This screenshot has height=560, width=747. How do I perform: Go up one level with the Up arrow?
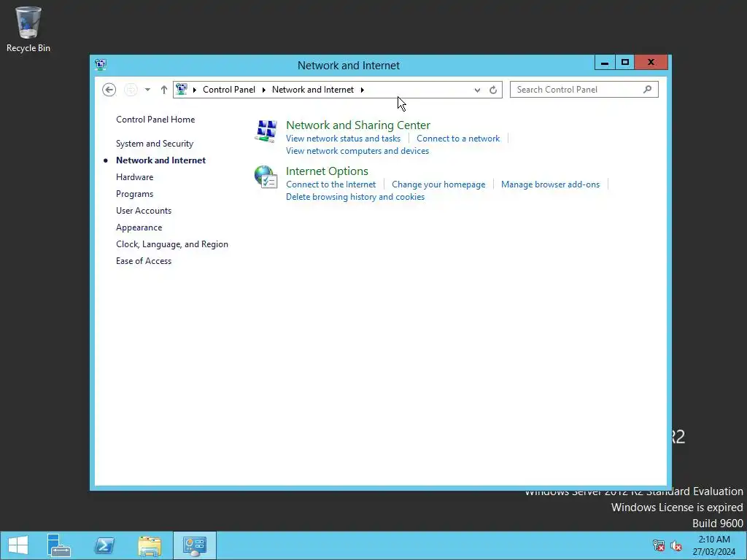164,90
